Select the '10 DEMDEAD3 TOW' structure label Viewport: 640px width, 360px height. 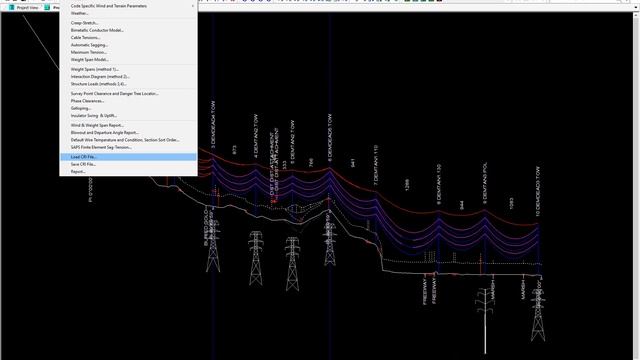coord(538,191)
